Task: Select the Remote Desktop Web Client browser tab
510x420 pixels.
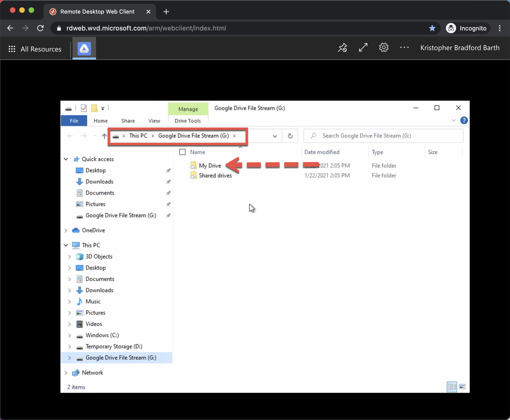Action: pos(100,12)
